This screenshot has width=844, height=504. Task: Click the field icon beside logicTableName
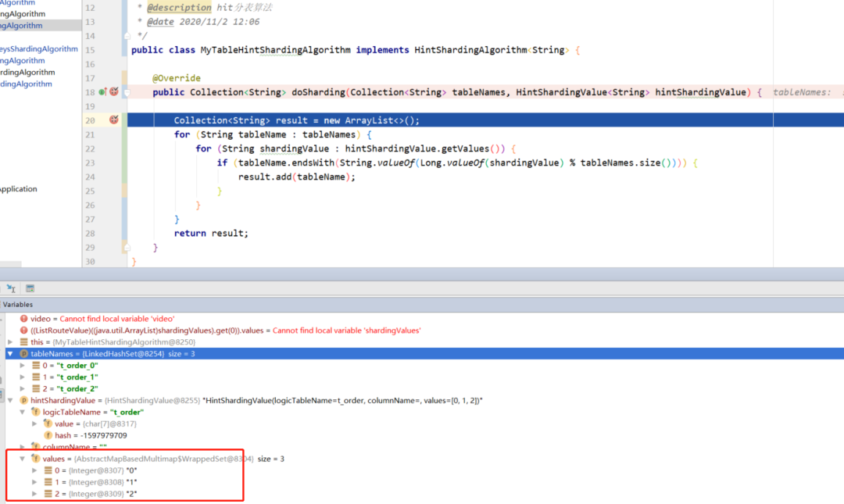35,412
